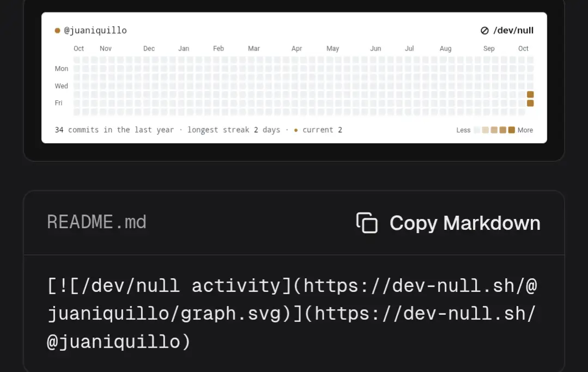Viewport: 588px width, 372px height.
Task: Click the lightest legend swatch next to Less
Action: pyautogui.click(x=477, y=130)
